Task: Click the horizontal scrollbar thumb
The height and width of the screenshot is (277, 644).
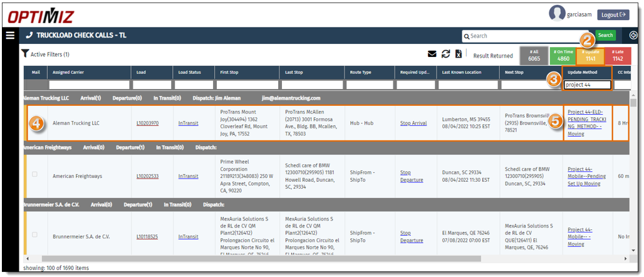Action: tap(261, 259)
